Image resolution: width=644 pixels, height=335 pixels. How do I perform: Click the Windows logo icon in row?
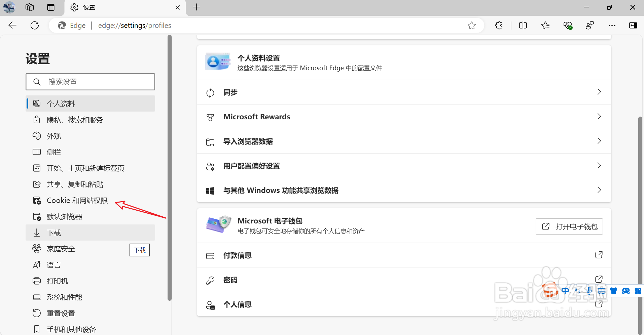pos(210,191)
